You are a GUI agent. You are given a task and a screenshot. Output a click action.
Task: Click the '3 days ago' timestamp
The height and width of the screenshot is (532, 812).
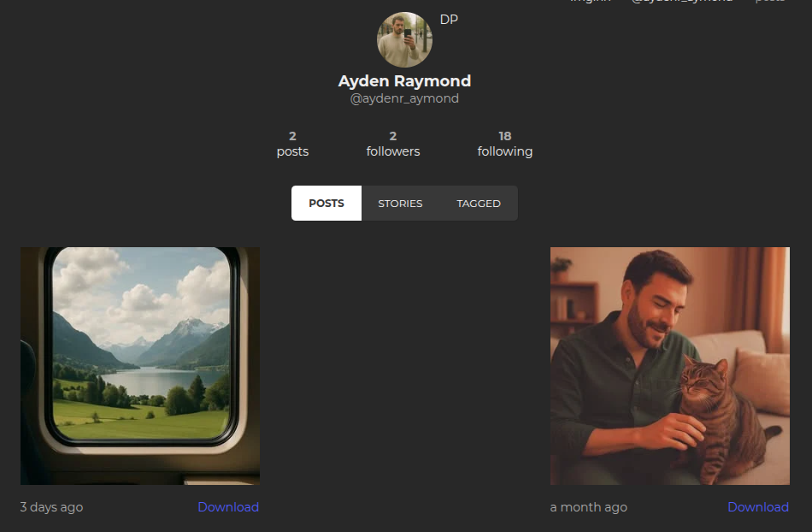tap(51, 507)
